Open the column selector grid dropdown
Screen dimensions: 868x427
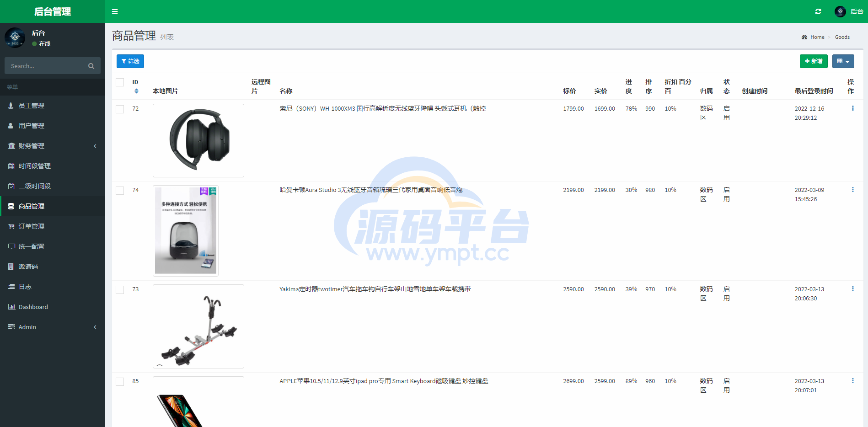coord(843,61)
